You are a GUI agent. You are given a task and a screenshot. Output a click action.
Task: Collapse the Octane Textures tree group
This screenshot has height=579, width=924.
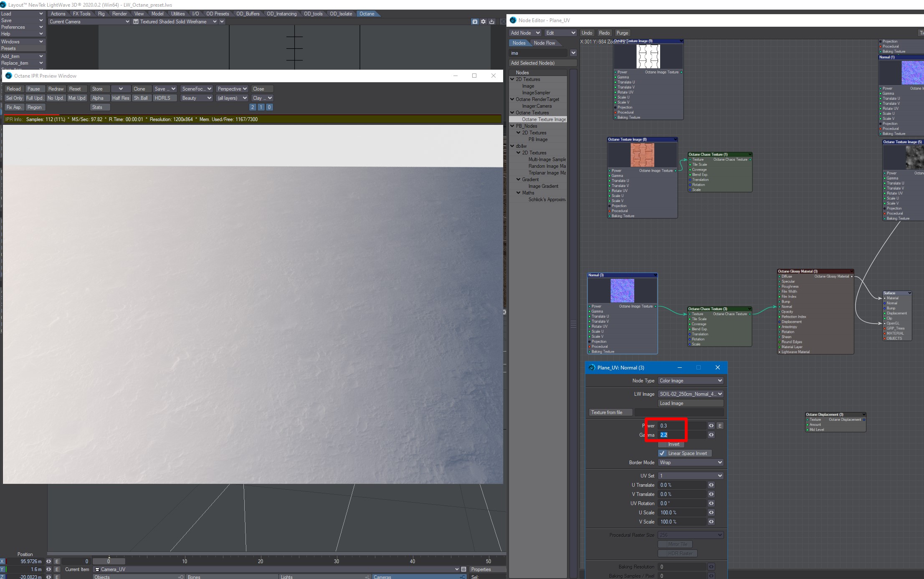click(512, 113)
